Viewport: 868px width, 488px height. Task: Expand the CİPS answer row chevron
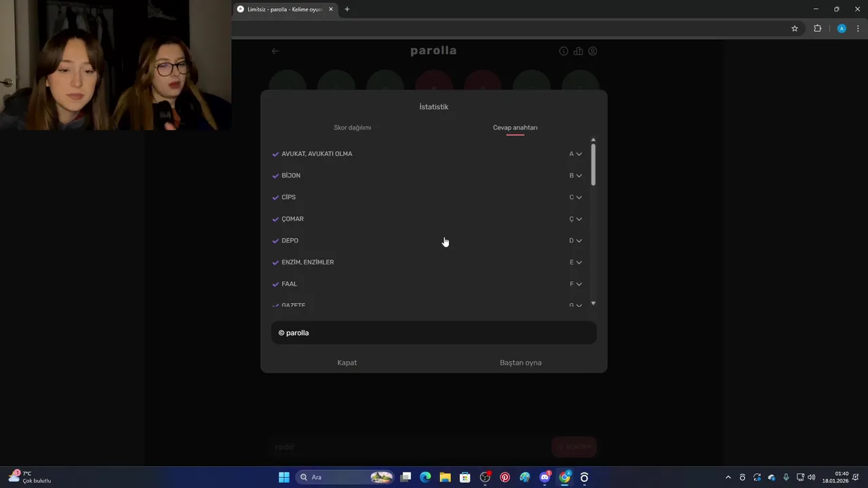[x=578, y=197]
